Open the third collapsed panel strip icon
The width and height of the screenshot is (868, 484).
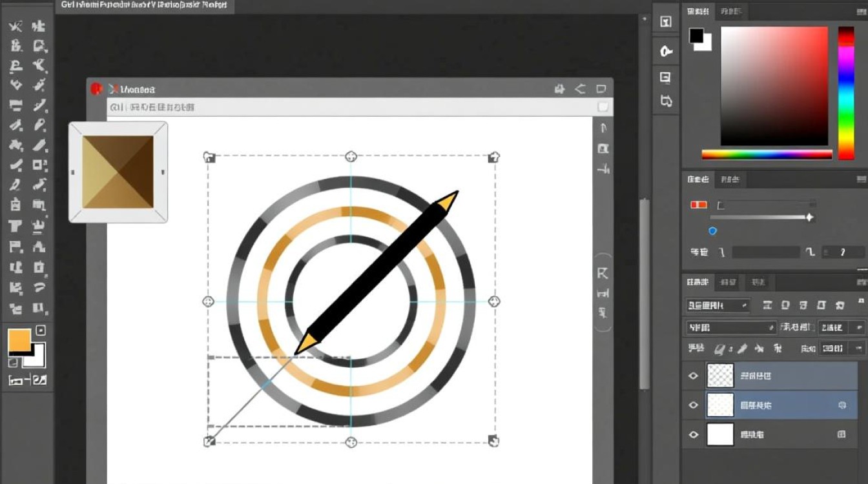tap(666, 78)
